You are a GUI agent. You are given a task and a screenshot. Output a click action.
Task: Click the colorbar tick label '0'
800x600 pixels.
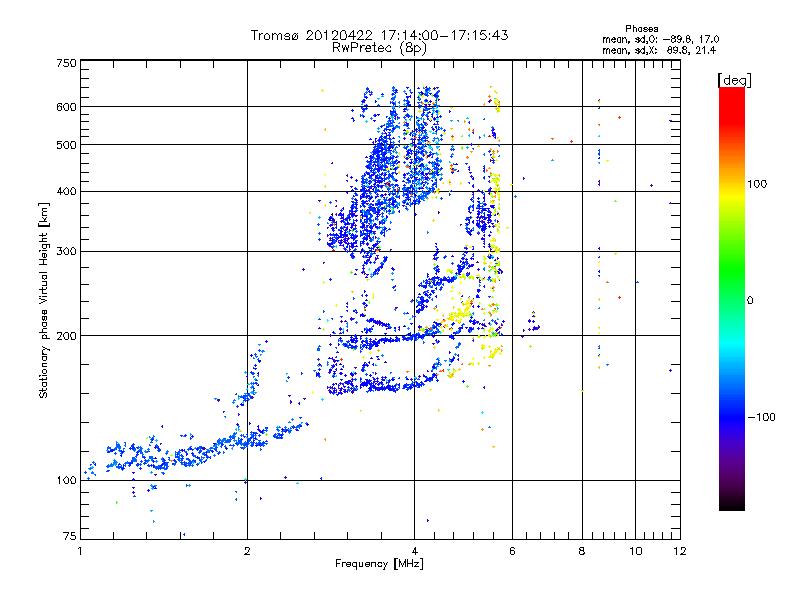[x=750, y=301]
